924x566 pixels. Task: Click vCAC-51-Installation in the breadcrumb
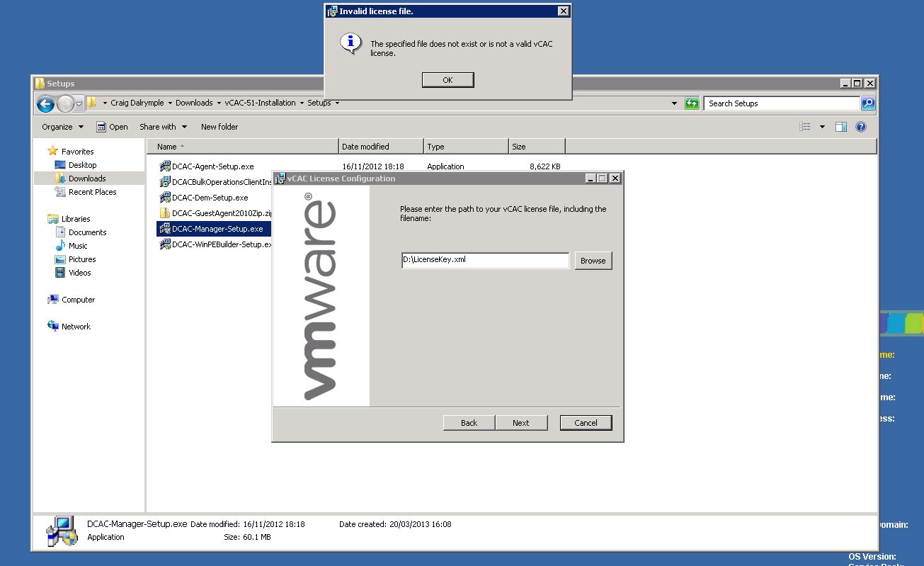260,103
